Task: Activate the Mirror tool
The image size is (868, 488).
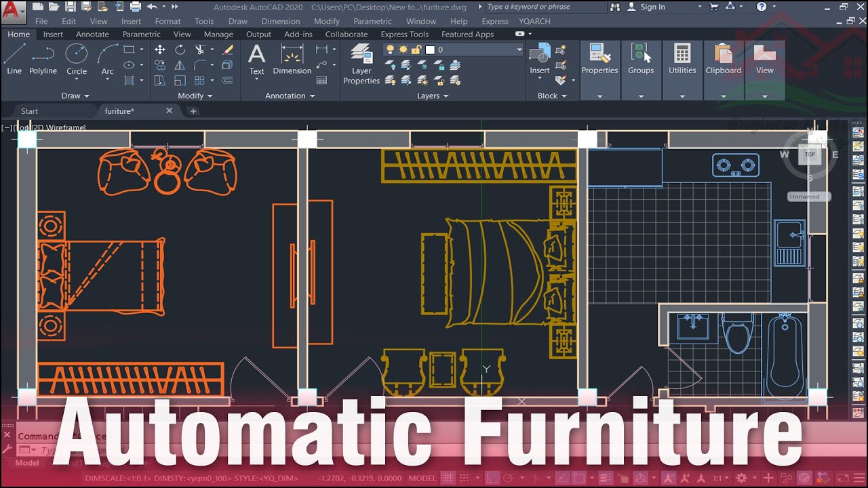Action: pyautogui.click(x=180, y=65)
